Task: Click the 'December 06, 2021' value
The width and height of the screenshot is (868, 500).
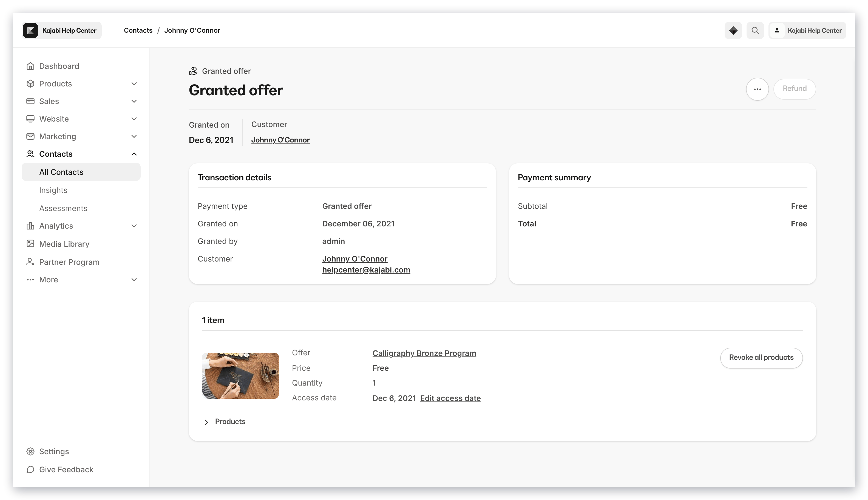Action: [x=358, y=224]
